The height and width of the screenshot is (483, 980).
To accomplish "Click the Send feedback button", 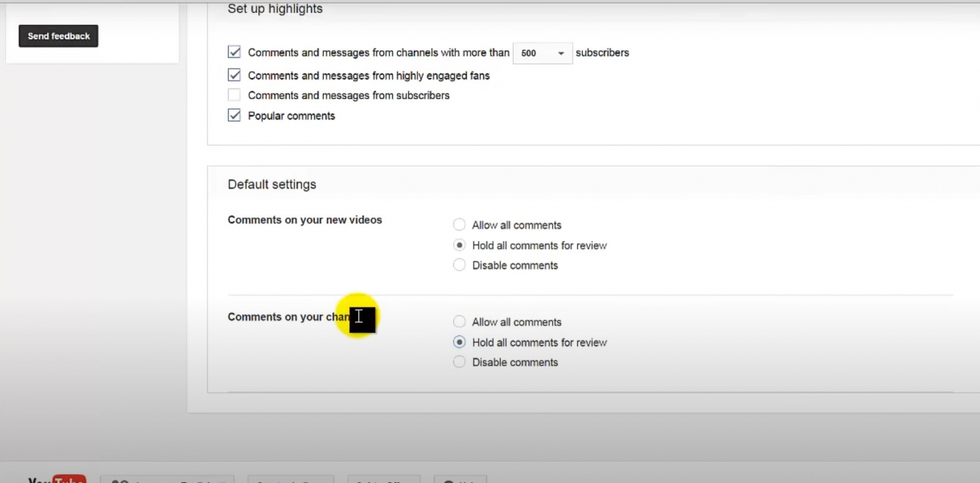I will 58,36.
